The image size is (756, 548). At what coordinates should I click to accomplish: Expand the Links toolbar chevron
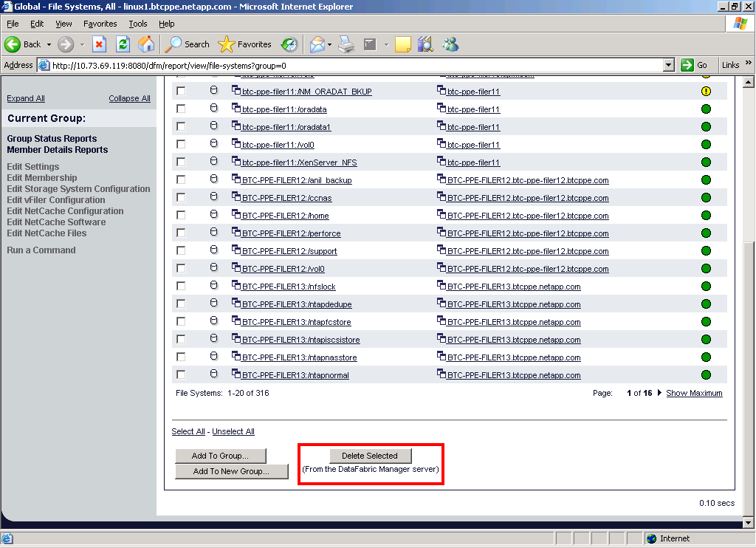click(748, 63)
